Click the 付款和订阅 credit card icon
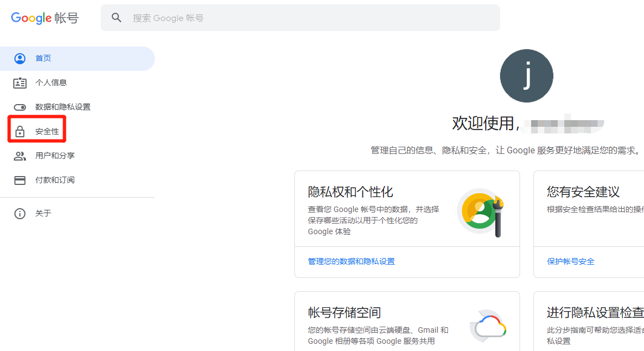The image size is (644, 351). click(x=20, y=180)
